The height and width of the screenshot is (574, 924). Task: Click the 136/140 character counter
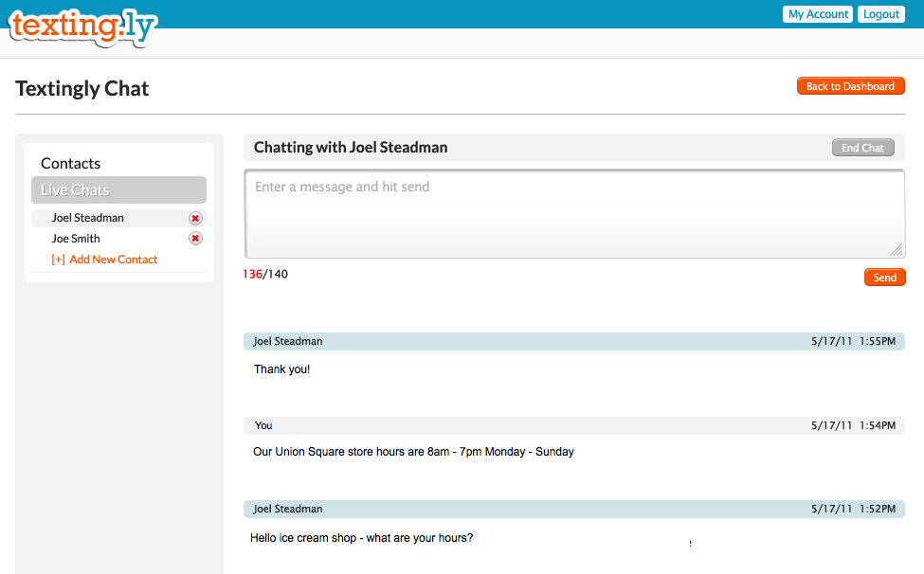[x=265, y=275]
